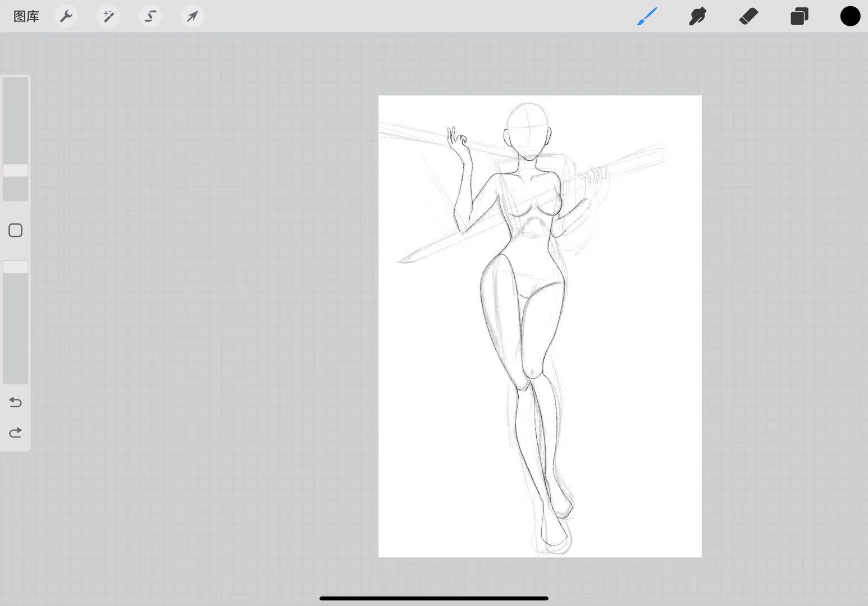
Task: Tap the square modify button in sidebar
Action: pyautogui.click(x=16, y=231)
